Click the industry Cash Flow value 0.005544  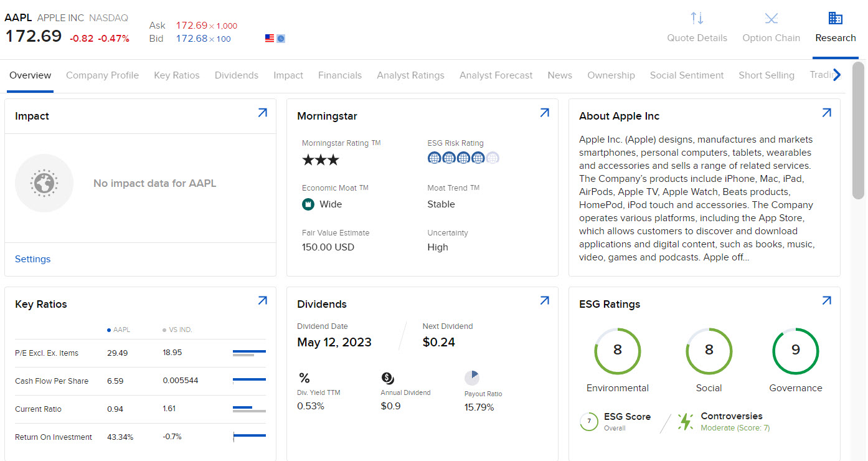point(181,381)
